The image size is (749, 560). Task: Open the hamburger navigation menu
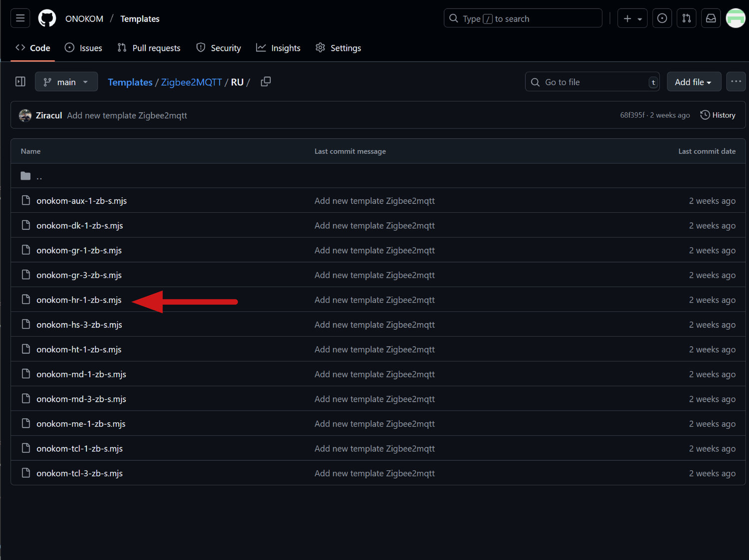click(x=20, y=18)
